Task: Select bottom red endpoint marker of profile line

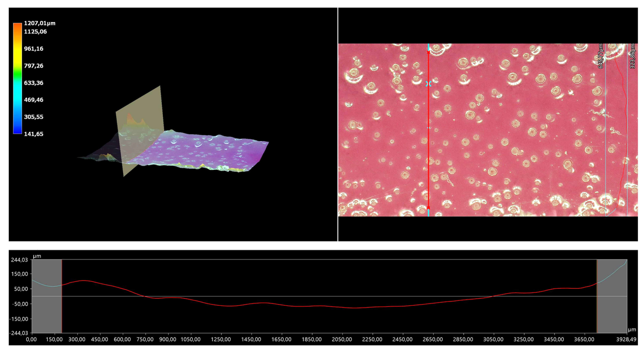Action: pos(428,208)
